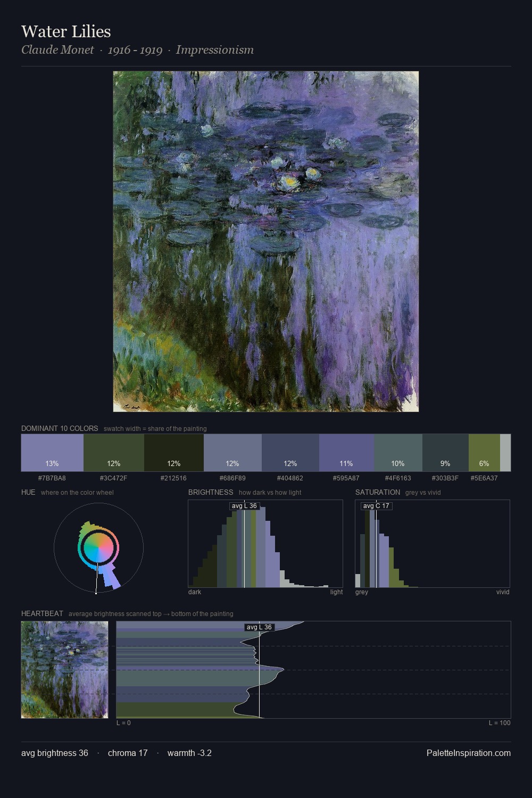This screenshot has width=532, height=798.
Task: Click the 'avg C 17' saturation label
Action: point(376,506)
